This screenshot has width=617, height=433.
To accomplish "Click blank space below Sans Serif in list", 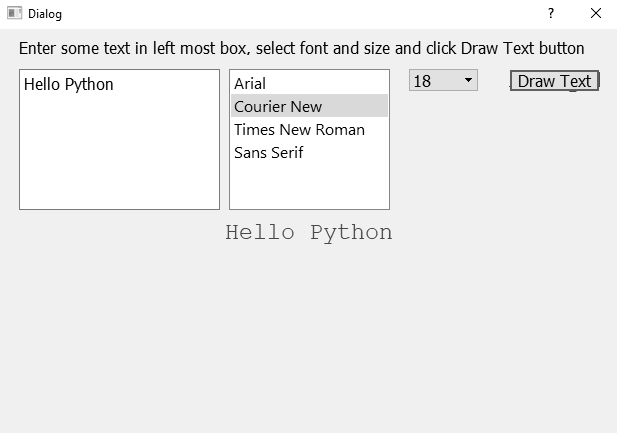I will click(309, 186).
